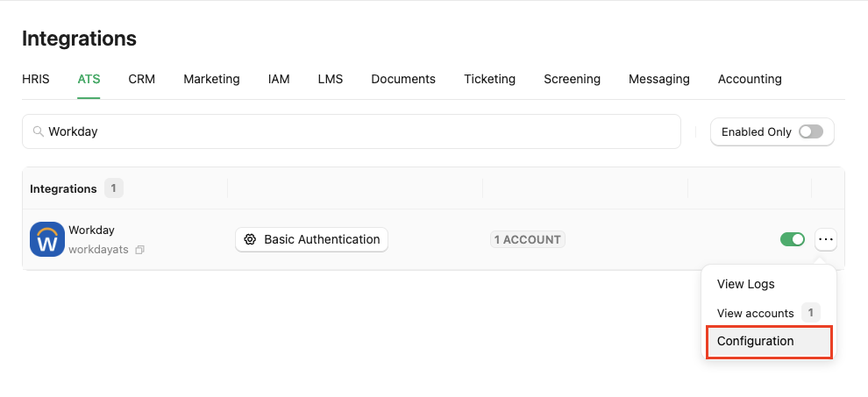The image size is (868, 397).
Task: Open the CRM tab
Action: (x=142, y=79)
